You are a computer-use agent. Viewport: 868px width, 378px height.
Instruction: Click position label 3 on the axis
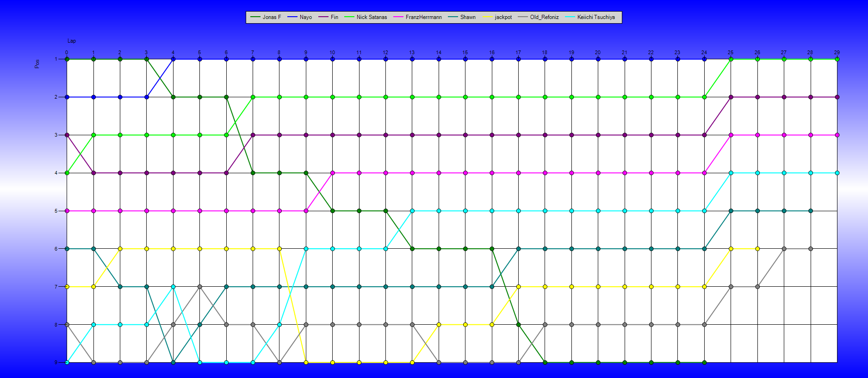[56, 135]
